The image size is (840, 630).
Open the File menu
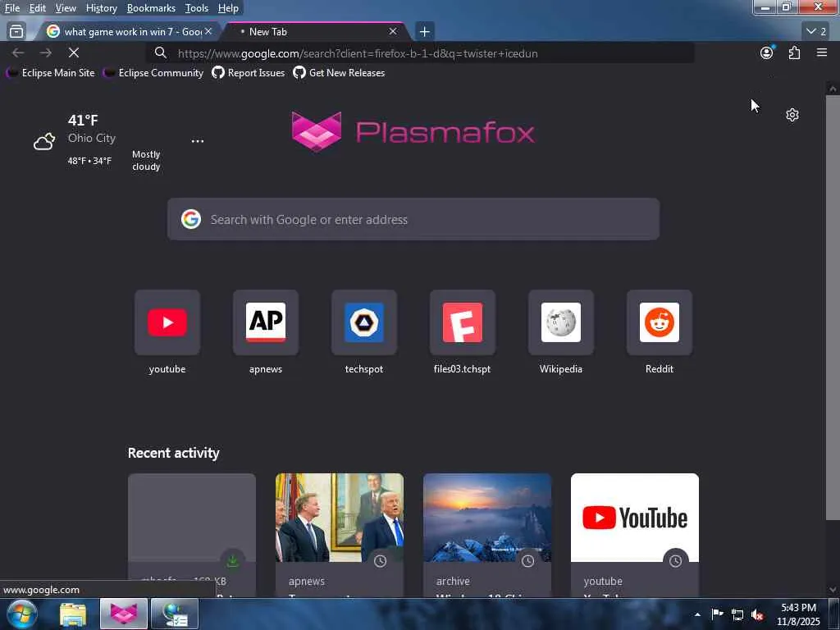click(12, 8)
